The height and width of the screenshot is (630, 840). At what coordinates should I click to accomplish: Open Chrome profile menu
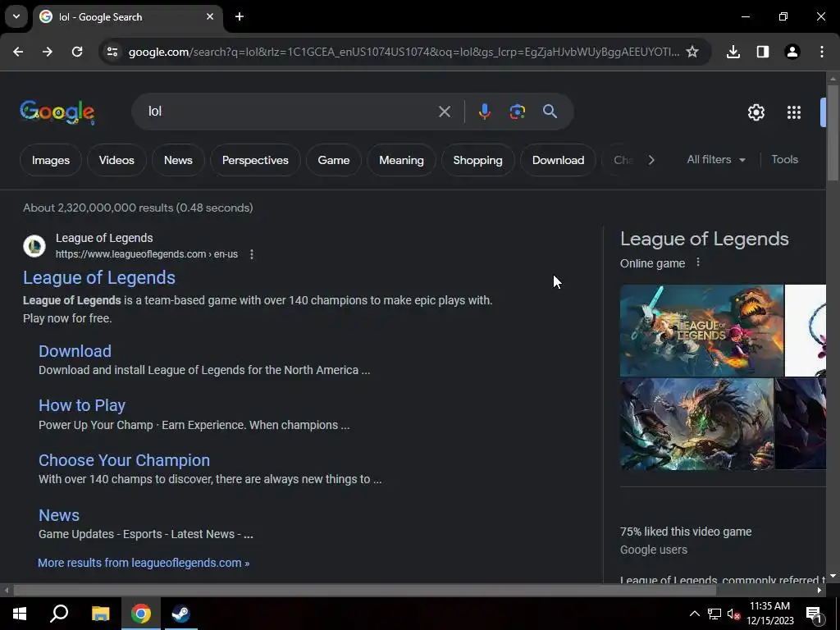click(792, 52)
